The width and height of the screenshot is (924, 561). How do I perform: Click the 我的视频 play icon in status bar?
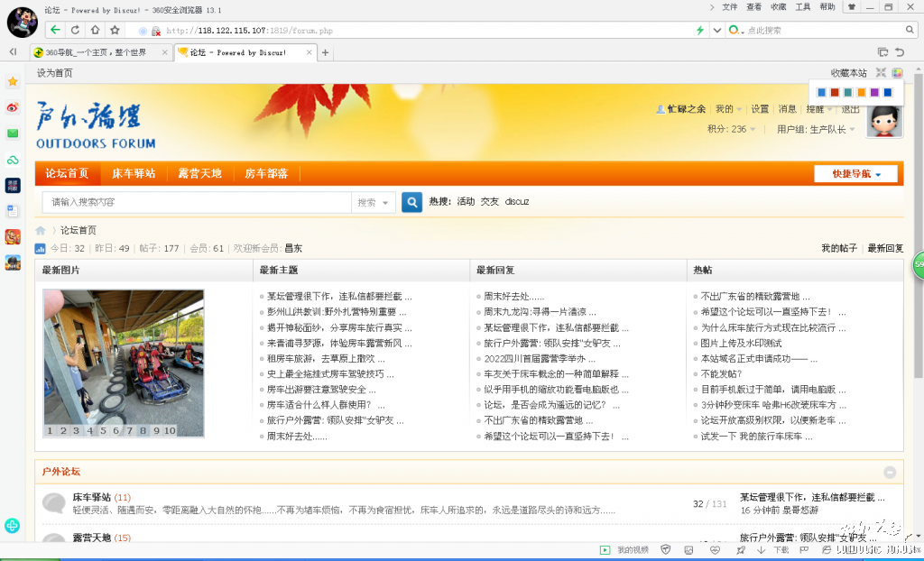click(x=605, y=550)
